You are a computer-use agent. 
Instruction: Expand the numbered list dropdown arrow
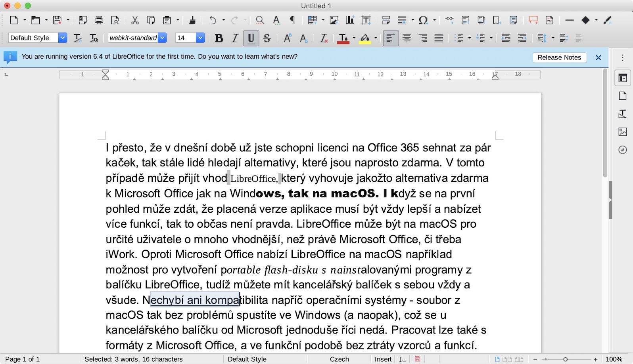[x=491, y=38]
